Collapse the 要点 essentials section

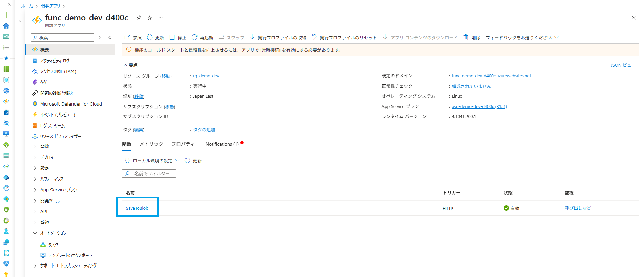130,65
